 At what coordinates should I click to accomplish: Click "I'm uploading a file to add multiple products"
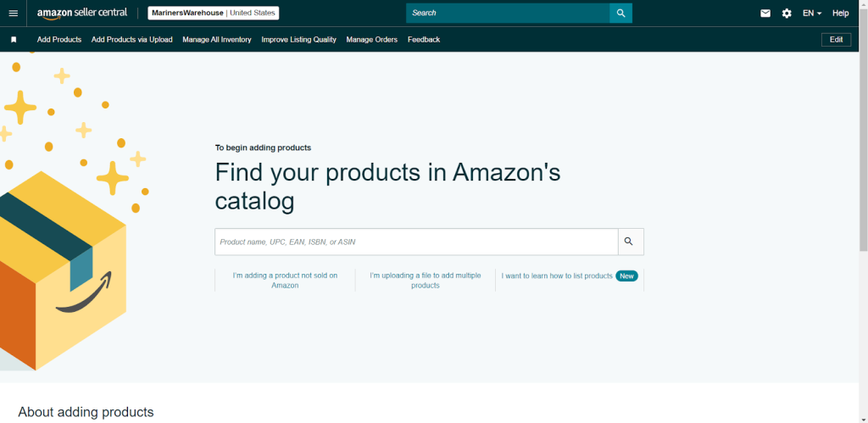pos(426,280)
